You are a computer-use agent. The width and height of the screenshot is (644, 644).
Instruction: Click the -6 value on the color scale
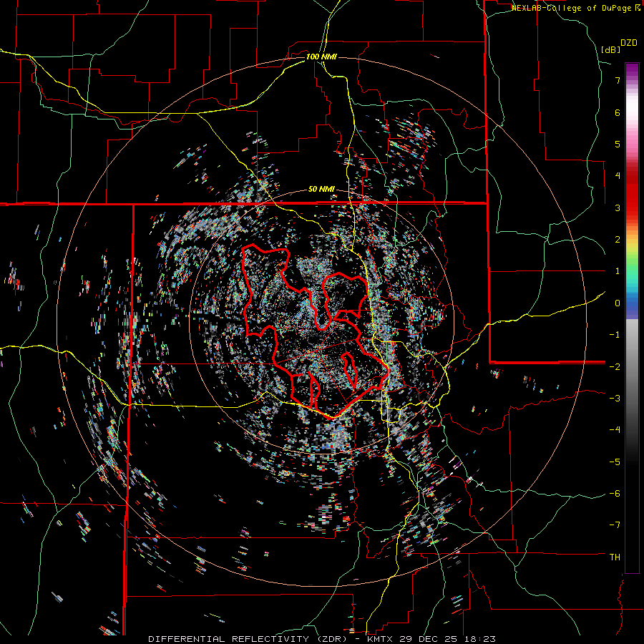(x=615, y=494)
